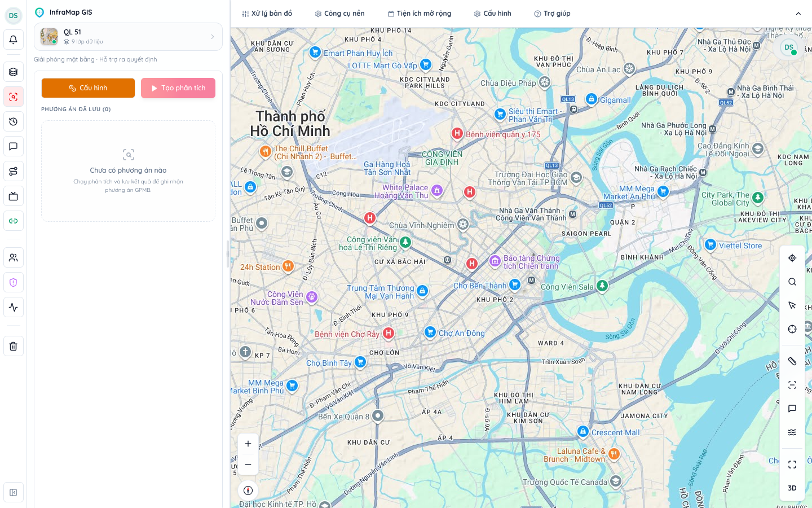Click the Bảo tàng Chứng tích Chiến tranh marker
Image resolution: width=812 pixels, height=508 pixels.
495,261
